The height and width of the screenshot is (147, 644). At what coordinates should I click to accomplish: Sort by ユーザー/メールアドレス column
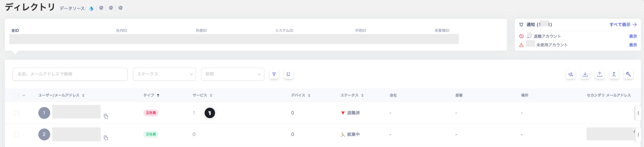[83, 95]
